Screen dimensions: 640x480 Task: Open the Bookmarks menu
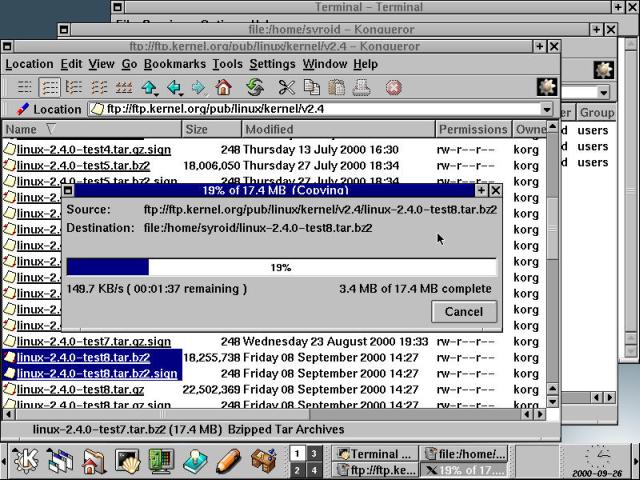(x=173, y=64)
